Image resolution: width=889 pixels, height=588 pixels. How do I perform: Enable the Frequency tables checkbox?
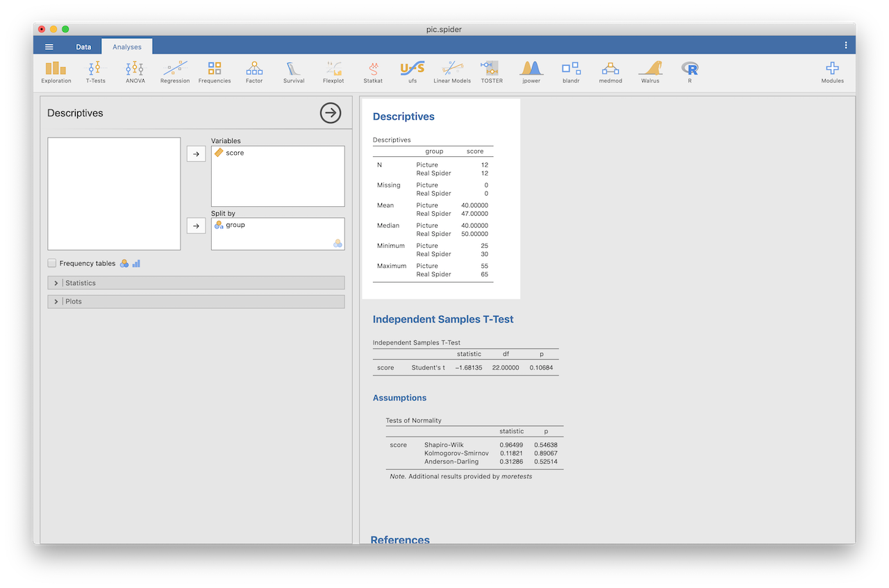pos(52,263)
